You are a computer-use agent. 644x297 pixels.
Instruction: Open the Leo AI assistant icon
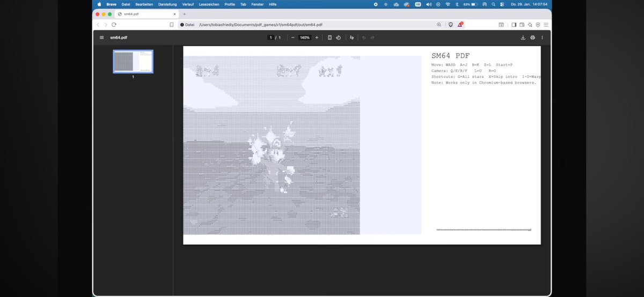coord(530,25)
